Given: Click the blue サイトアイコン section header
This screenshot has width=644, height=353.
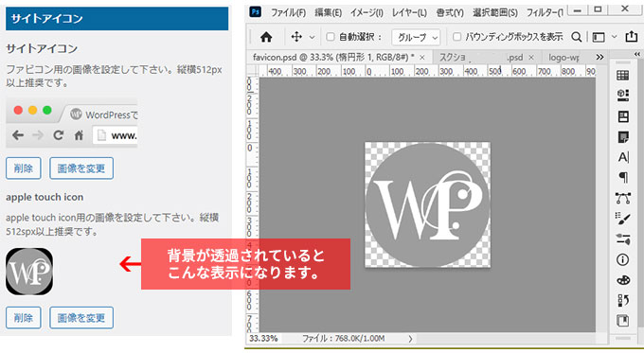Looking at the screenshot, I should point(117,19).
